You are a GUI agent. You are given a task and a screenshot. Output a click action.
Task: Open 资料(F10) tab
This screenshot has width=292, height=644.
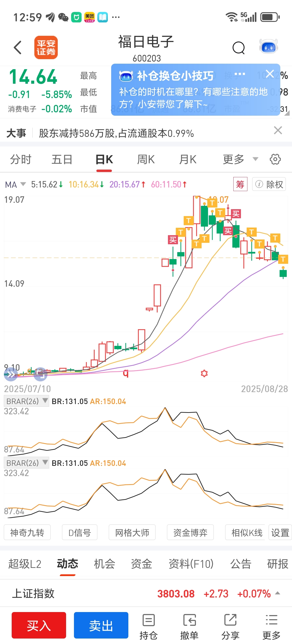pos(191,564)
